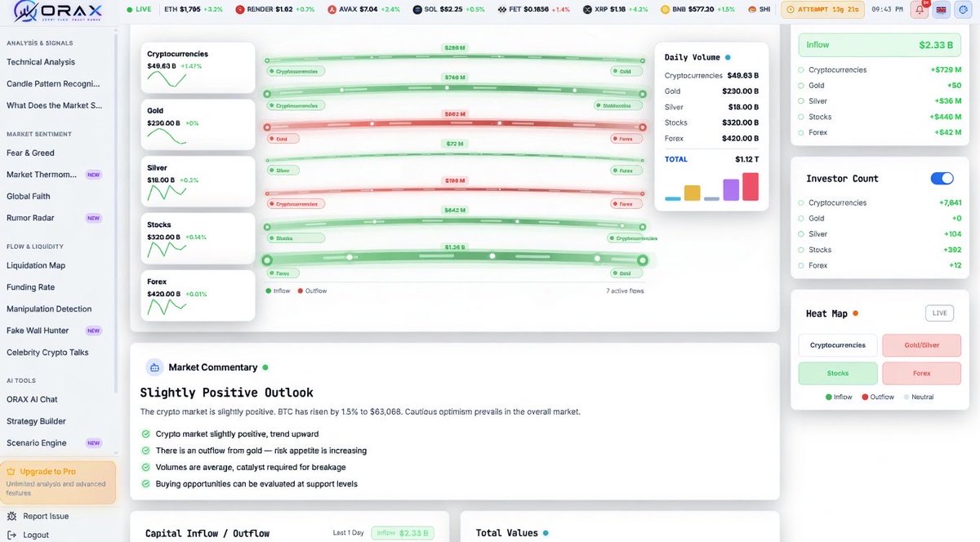Click the Stocks $320.00 B Daily Volume row
Viewport: 980px width, 542px height.
pyautogui.click(x=711, y=122)
